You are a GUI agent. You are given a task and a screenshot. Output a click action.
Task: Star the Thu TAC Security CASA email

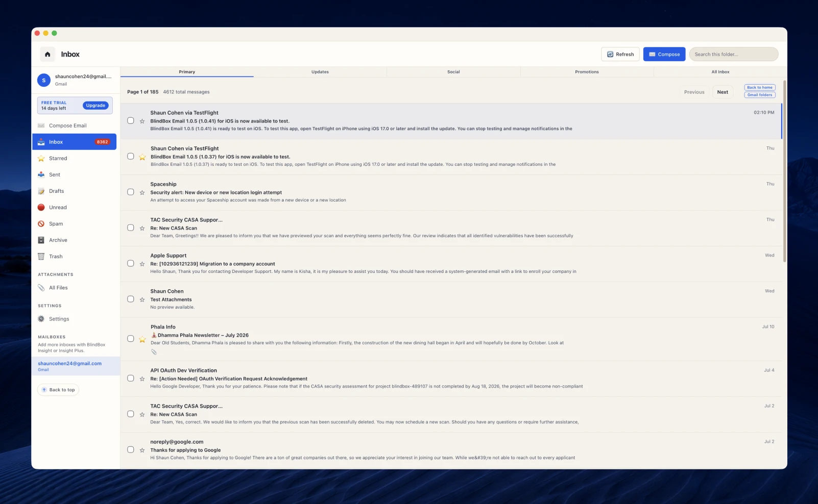[x=142, y=228]
